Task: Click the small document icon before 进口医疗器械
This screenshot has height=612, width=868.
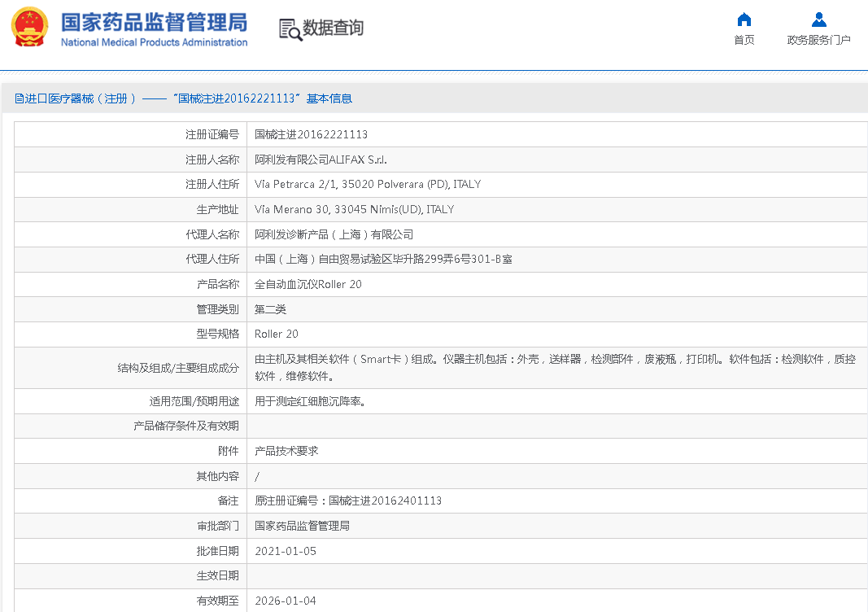Action: point(19,98)
